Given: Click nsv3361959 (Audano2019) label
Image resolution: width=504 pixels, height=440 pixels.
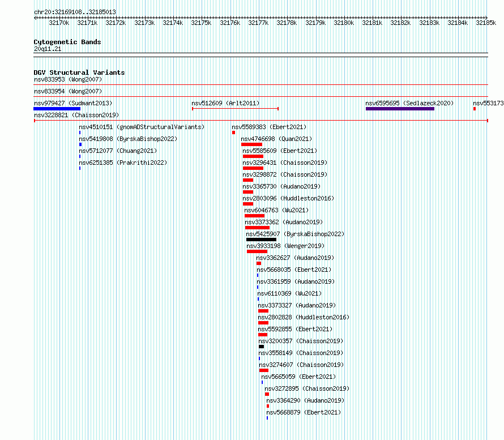Looking at the screenshot, I should pyautogui.click(x=296, y=281).
